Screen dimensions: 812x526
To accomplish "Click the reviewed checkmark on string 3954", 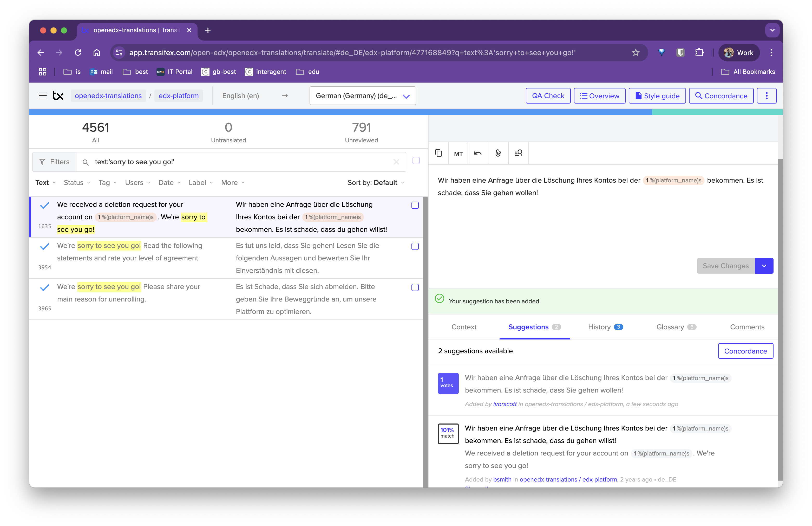I will (45, 246).
